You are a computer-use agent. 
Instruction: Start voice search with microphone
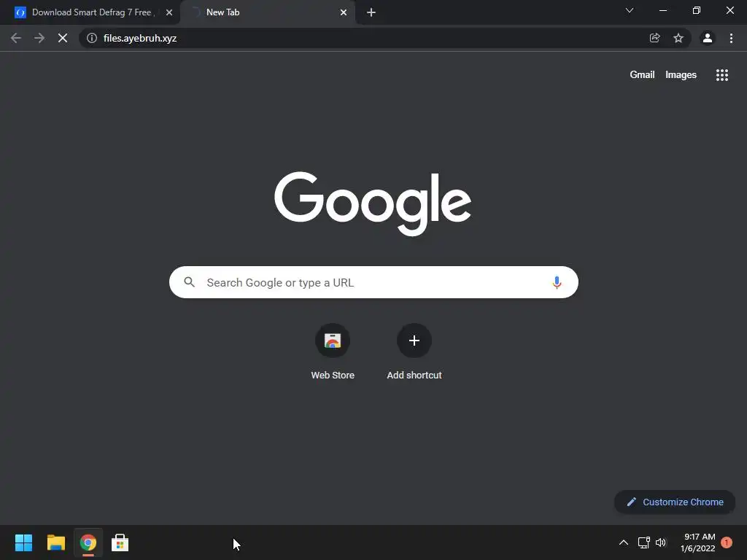pos(557,282)
